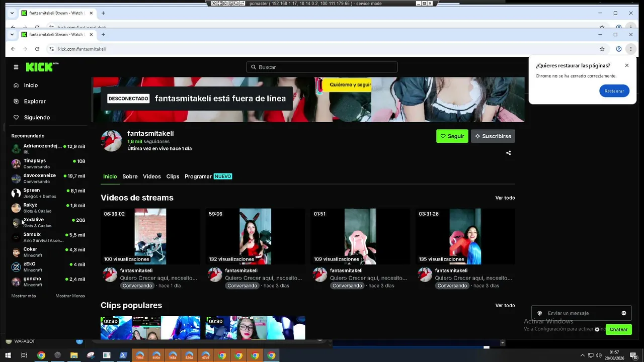Open recommended channel Spreen
Screen dimensions: 644x362
click(x=48, y=193)
